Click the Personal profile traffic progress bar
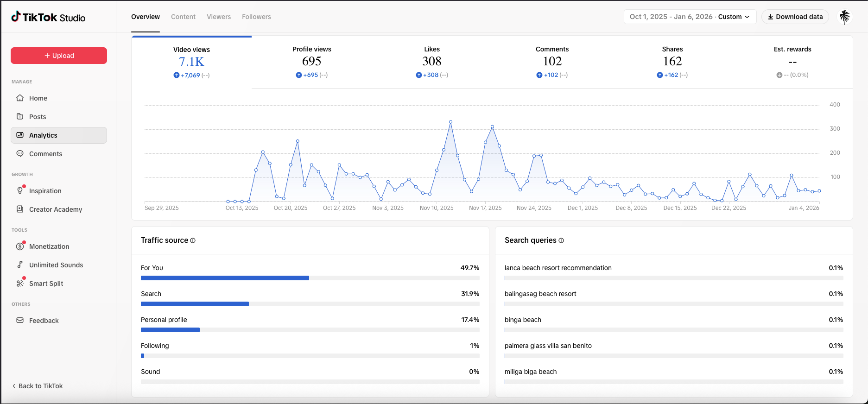 coord(310,330)
